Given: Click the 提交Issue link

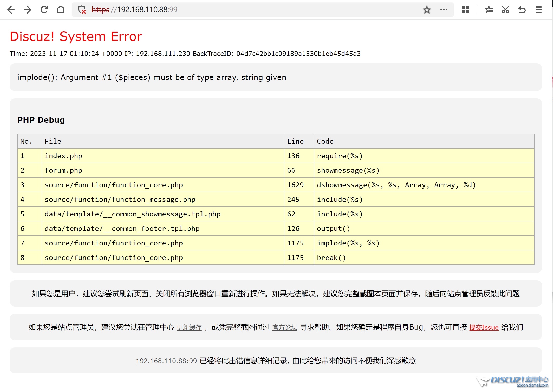Looking at the screenshot, I should click(484, 327).
